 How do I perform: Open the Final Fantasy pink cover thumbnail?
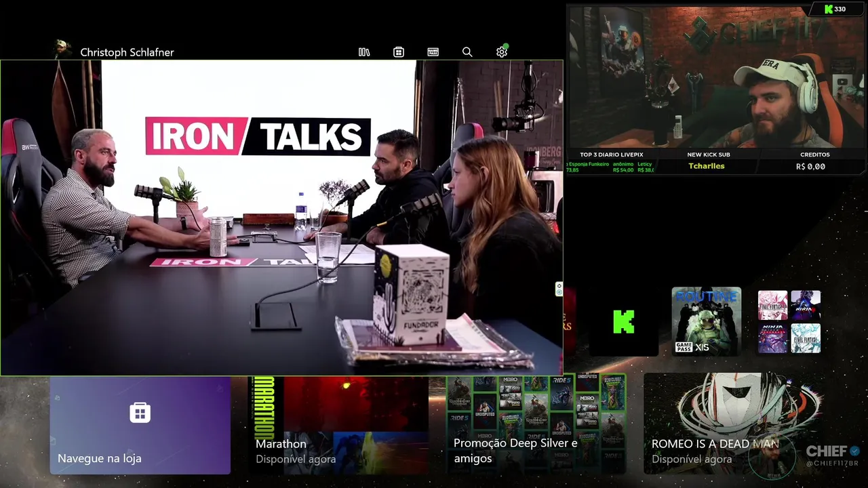coord(772,305)
